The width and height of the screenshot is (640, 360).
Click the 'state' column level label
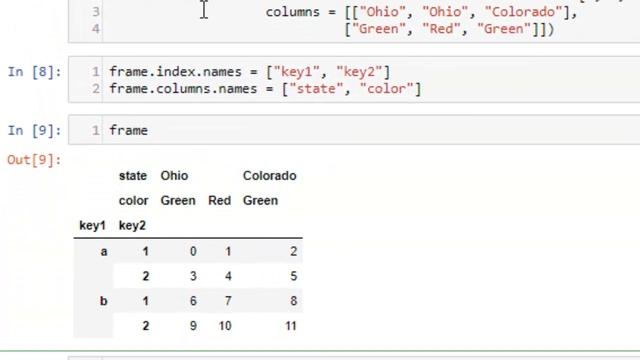(133, 176)
